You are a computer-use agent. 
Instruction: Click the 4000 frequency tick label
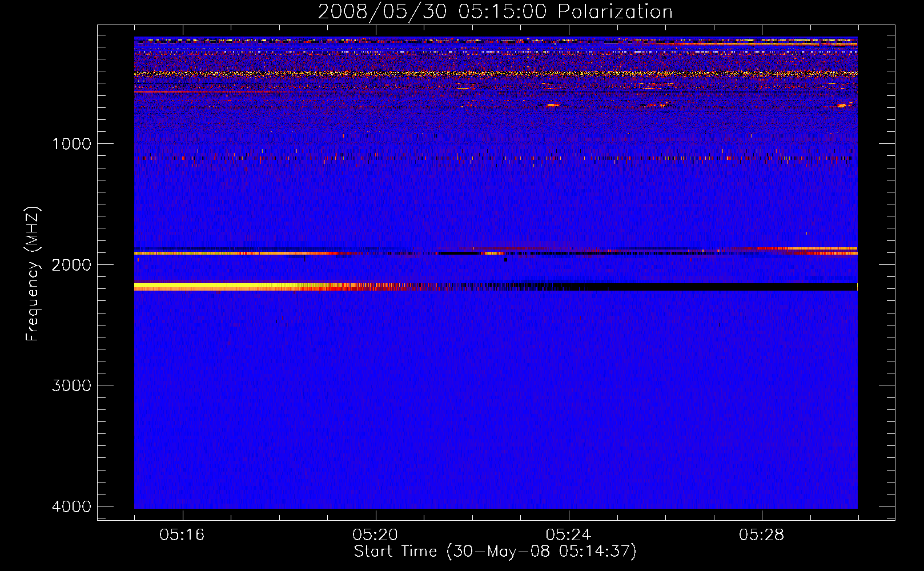[71, 506]
